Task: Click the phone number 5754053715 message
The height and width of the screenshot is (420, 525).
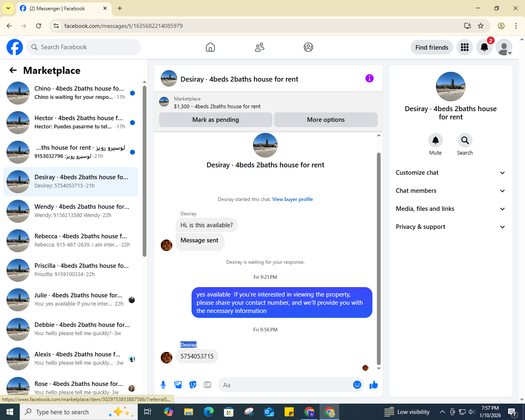Action: [x=197, y=356]
